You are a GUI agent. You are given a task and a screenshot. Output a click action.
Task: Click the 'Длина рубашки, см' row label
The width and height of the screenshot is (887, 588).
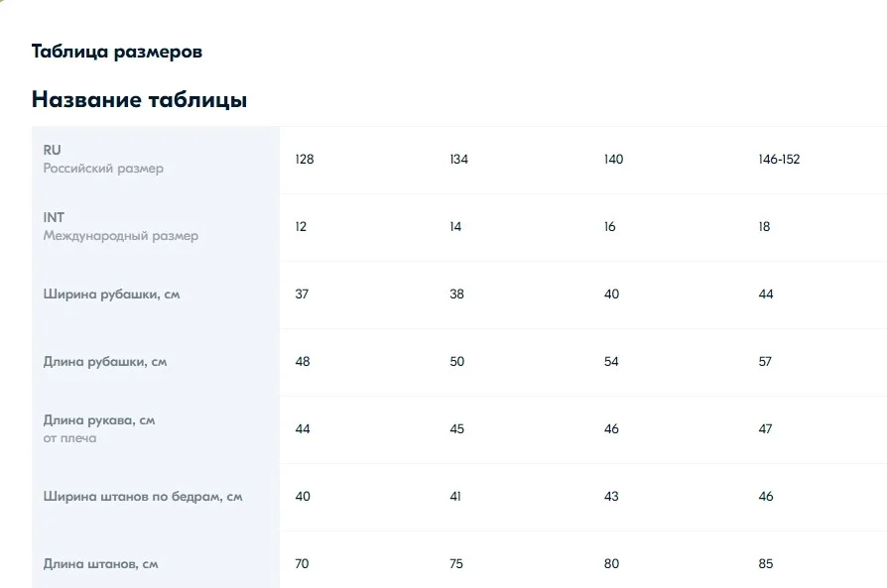click(x=104, y=361)
